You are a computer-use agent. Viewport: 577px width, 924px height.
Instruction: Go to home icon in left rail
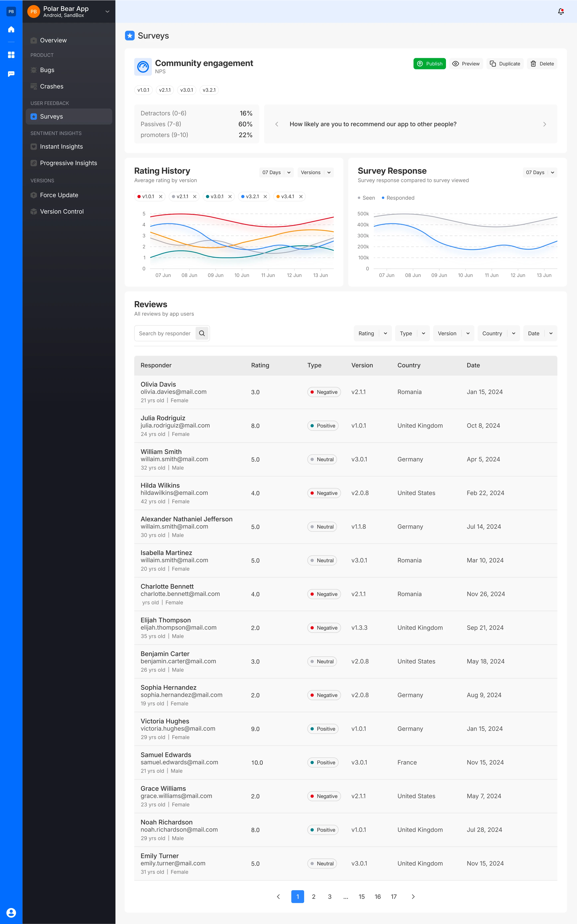pyautogui.click(x=11, y=29)
